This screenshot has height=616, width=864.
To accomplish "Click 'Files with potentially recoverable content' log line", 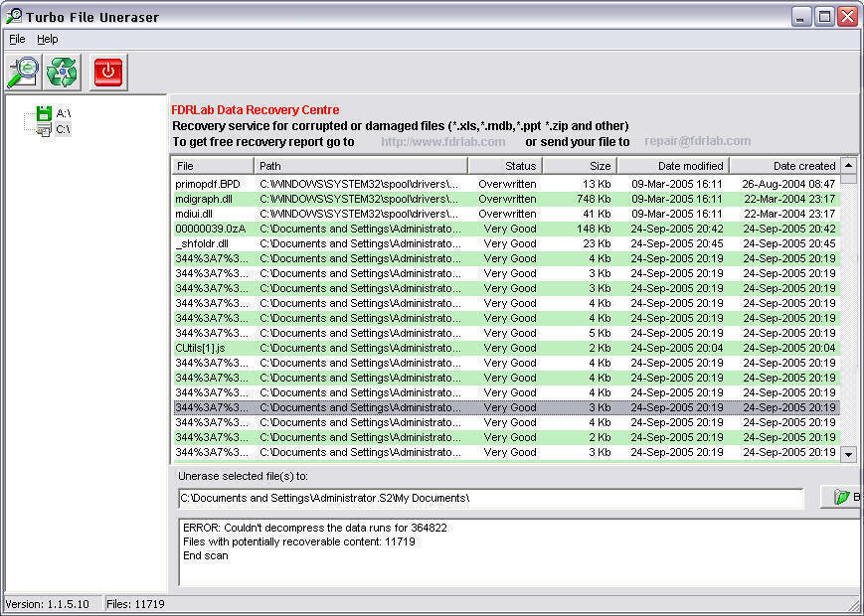I will (x=299, y=541).
